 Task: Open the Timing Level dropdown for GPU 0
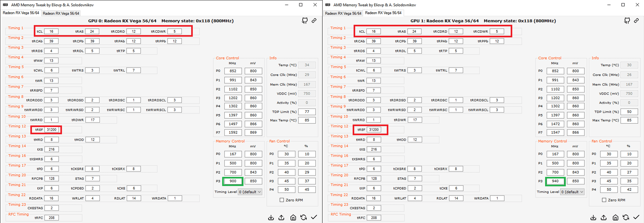tap(250, 192)
